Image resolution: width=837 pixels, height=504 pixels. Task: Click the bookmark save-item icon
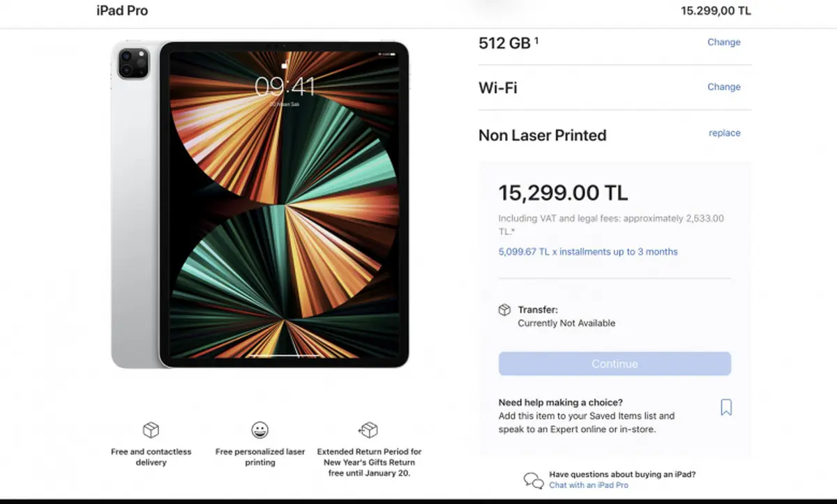coord(726,408)
